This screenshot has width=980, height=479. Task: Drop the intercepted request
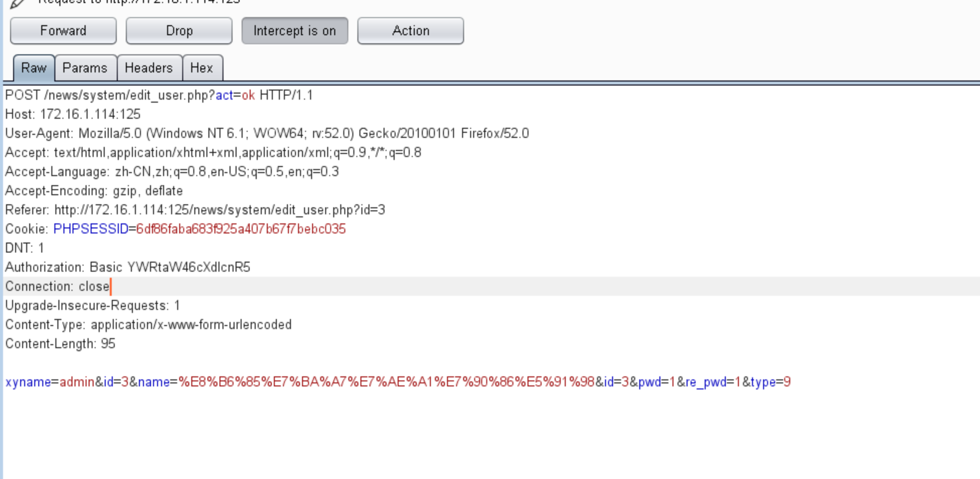tap(179, 31)
